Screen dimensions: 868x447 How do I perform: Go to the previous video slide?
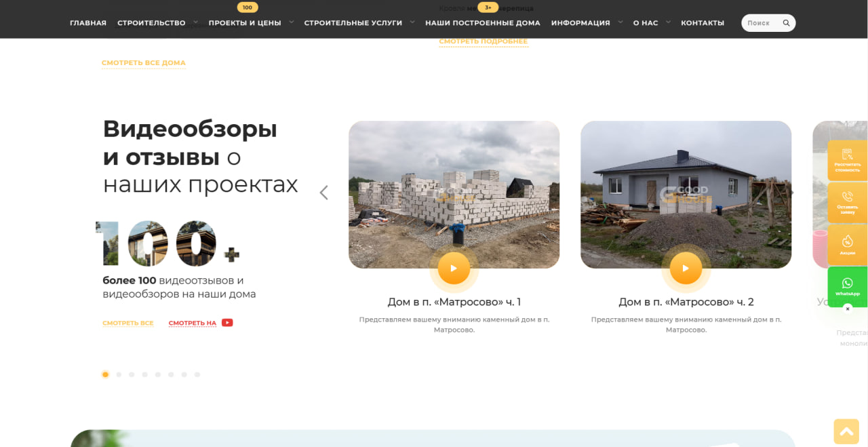324,193
